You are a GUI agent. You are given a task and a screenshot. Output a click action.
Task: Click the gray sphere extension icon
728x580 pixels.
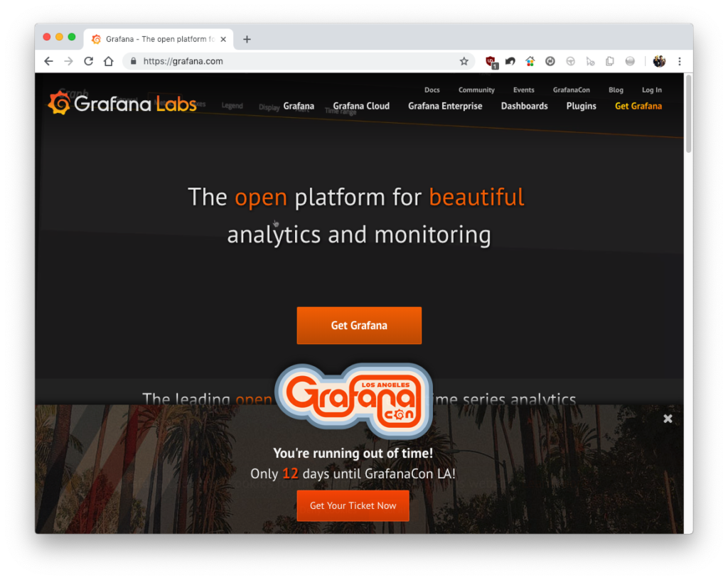click(x=630, y=61)
